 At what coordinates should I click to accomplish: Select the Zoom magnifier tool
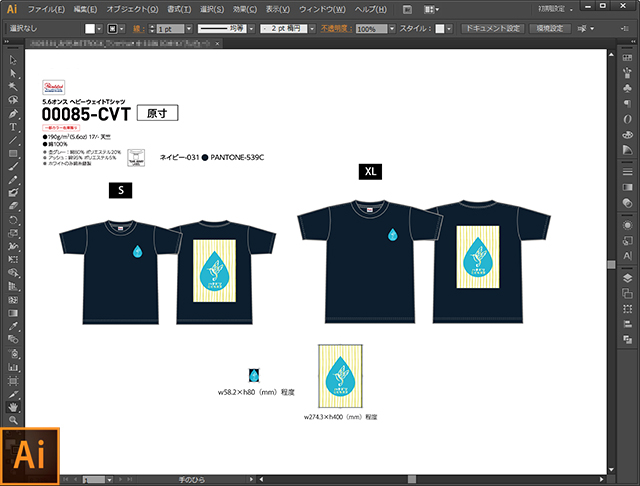(13, 421)
